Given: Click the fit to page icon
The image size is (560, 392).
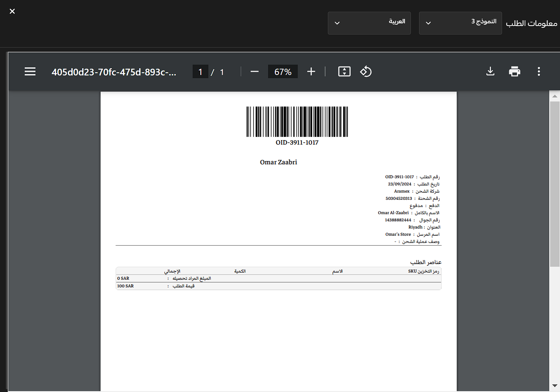Looking at the screenshot, I should pos(344,71).
